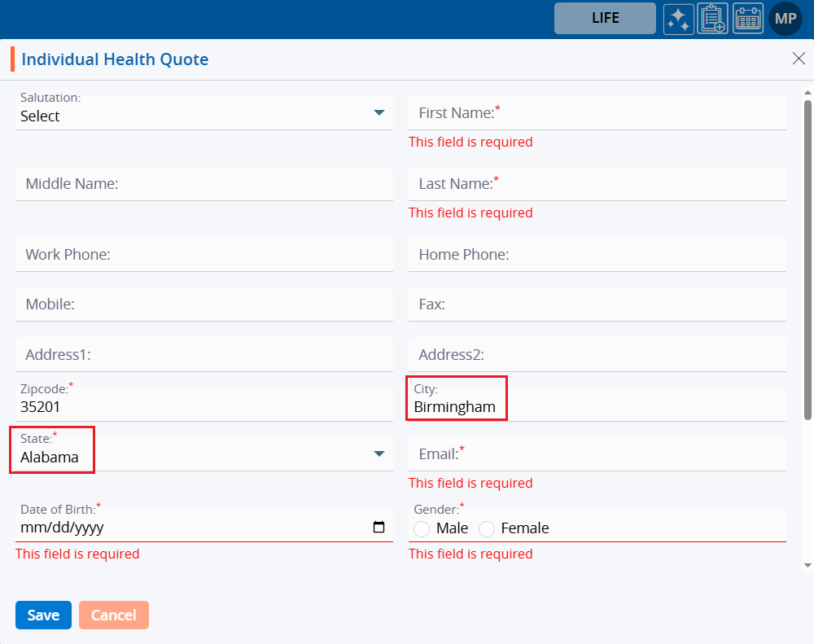
Task: Click the Work Phone input field
Action: (203, 255)
